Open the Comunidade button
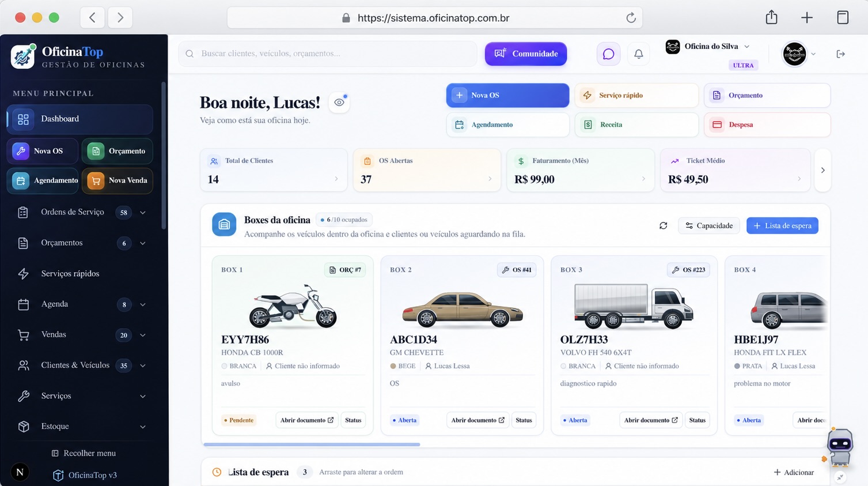This screenshot has height=486, width=868. 526,54
